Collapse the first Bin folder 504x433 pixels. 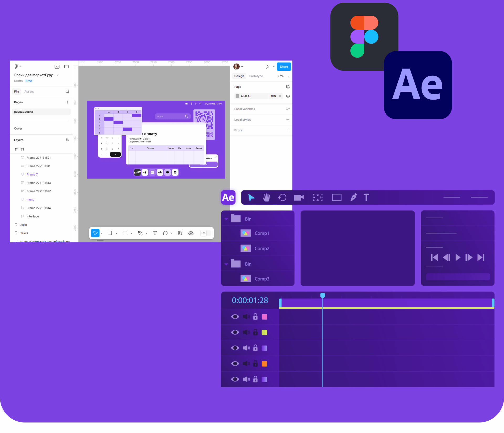click(x=226, y=219)
